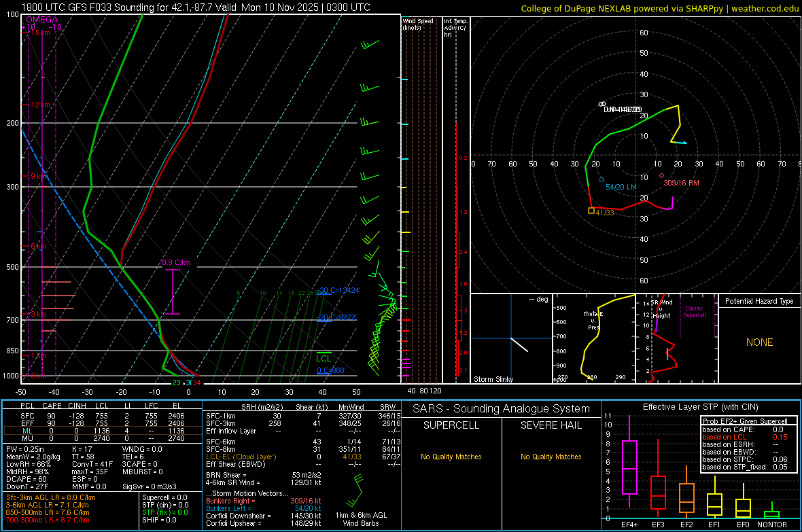Click the Eff Shear (EBWD) row label

236,464
